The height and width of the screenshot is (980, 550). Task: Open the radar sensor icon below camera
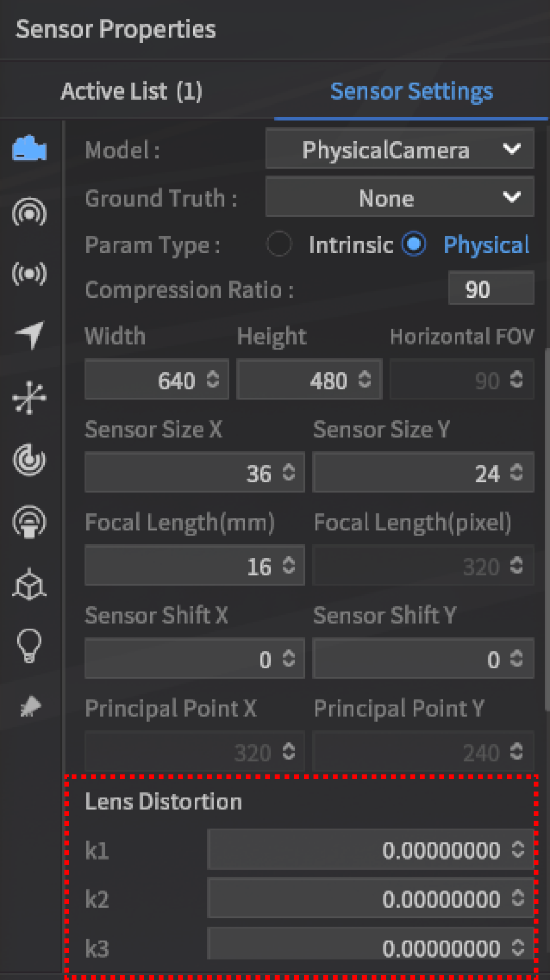point(29,211)
